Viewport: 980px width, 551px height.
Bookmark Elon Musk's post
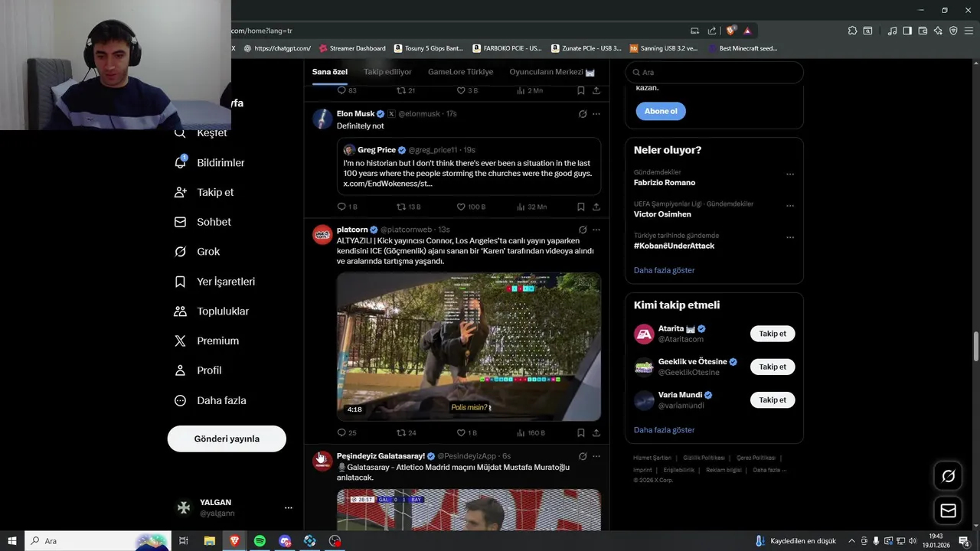581,207
